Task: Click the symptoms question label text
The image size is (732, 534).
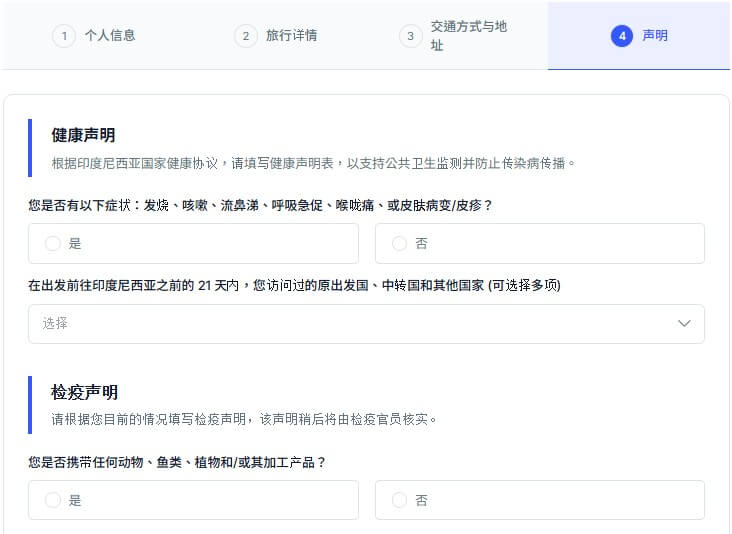Action: coord(260,205)
